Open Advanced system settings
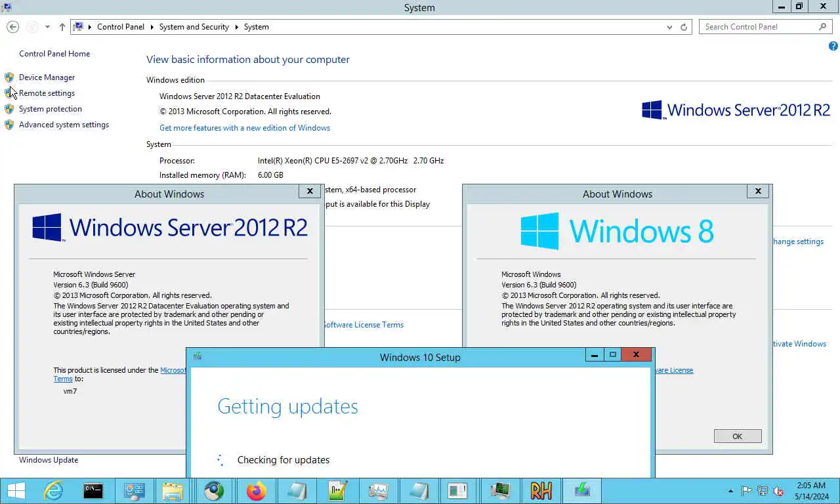 coord(64,125)
